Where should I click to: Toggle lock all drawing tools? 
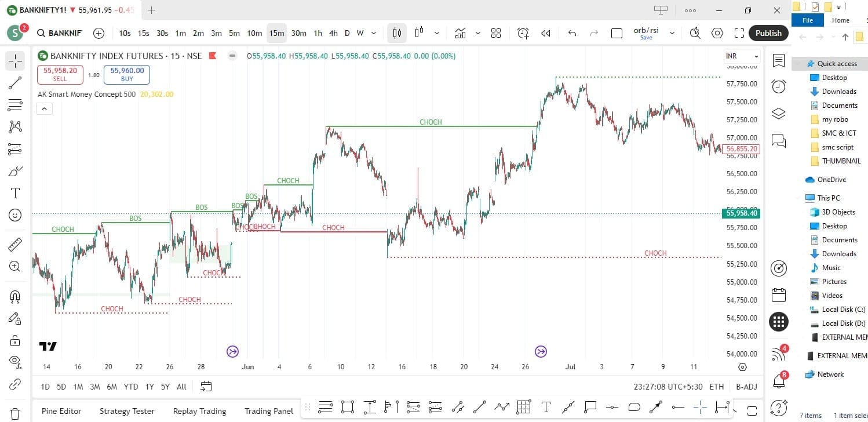[15, 340]
